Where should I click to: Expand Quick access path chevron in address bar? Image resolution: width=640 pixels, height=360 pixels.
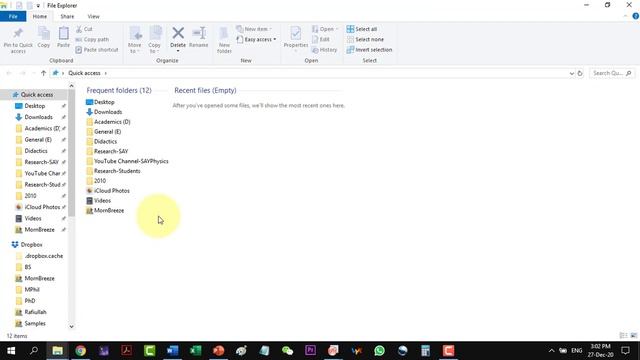pyautogui.click(x=105, y=73)
